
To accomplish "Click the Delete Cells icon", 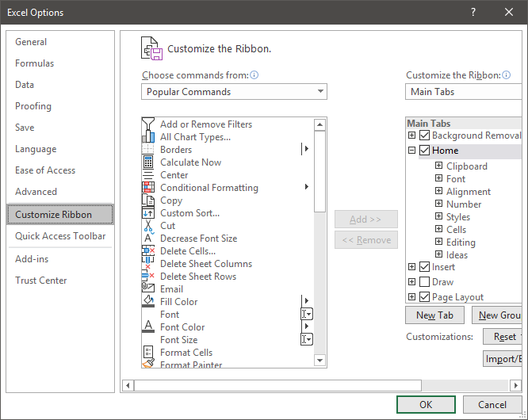I will 148,250.
